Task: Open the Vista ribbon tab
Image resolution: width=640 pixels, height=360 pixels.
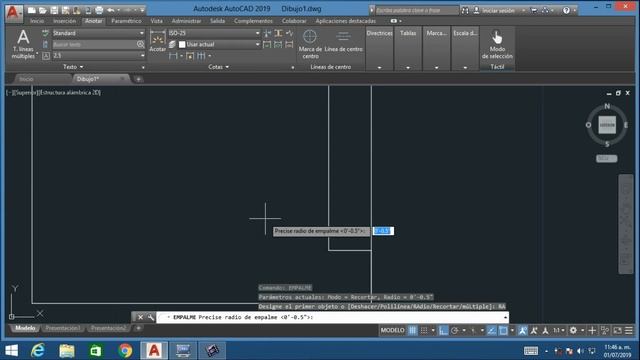Action: coord(156,21)
